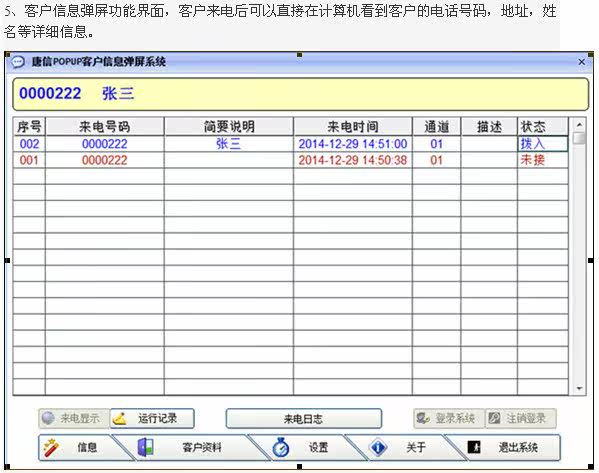Click the scrollbar up arrow of call list
This screenshot has height=473, width=599.
[x=580, y=125]
